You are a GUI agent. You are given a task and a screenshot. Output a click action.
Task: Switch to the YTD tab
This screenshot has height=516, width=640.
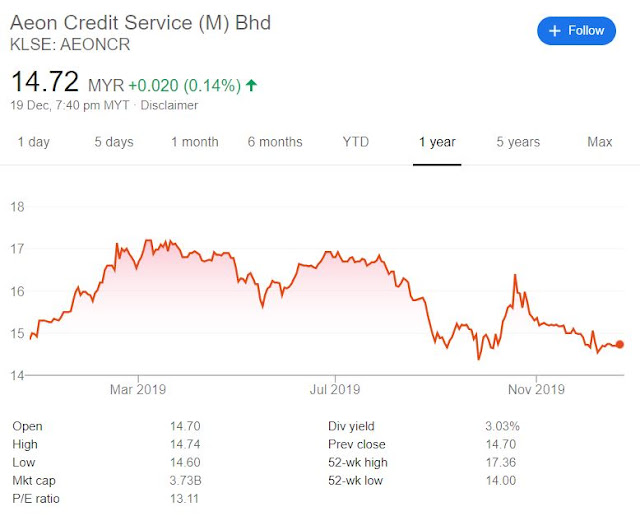click(356, 142)
